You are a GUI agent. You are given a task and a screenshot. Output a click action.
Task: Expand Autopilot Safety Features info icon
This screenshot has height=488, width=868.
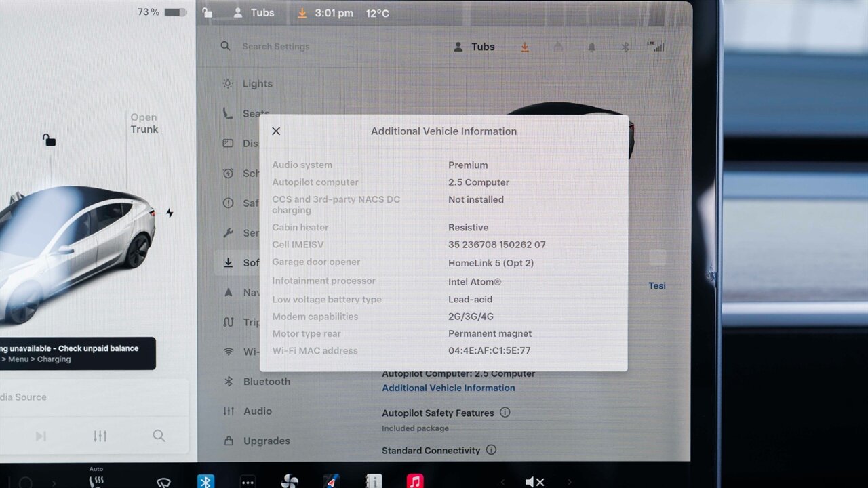point(505,412)
